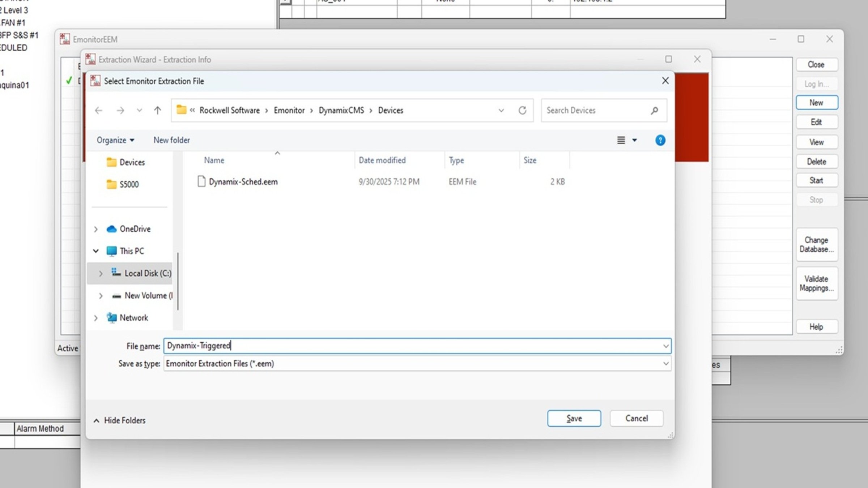Hide Folders pane toggle
This screenshot has height=488, width=868.
119,420
